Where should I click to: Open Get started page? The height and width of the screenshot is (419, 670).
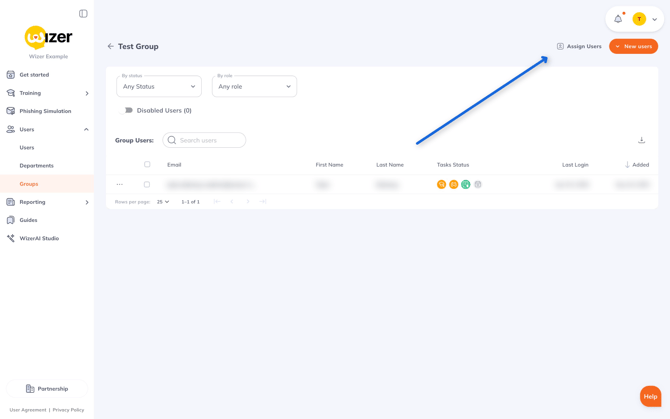[x=34, y=75]
